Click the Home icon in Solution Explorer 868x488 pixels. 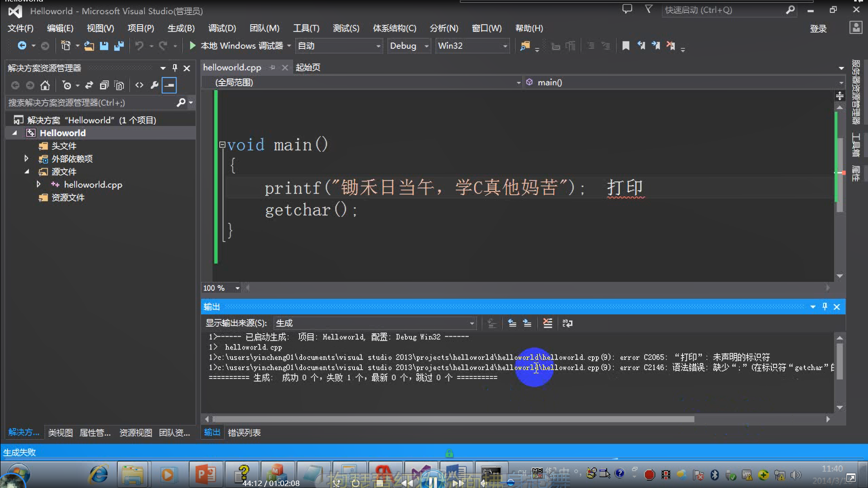click(45, 85)
